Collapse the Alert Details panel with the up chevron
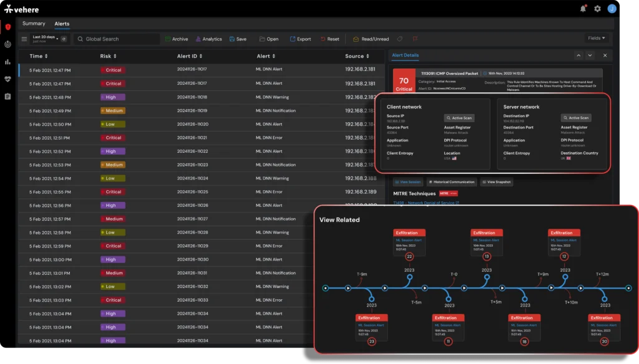Viewport: 639px width, 364px height. click(578, 55)
